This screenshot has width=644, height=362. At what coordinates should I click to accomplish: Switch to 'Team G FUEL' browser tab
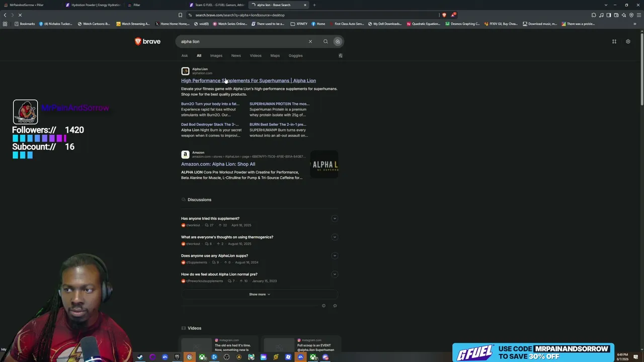[x=216, y=5]
